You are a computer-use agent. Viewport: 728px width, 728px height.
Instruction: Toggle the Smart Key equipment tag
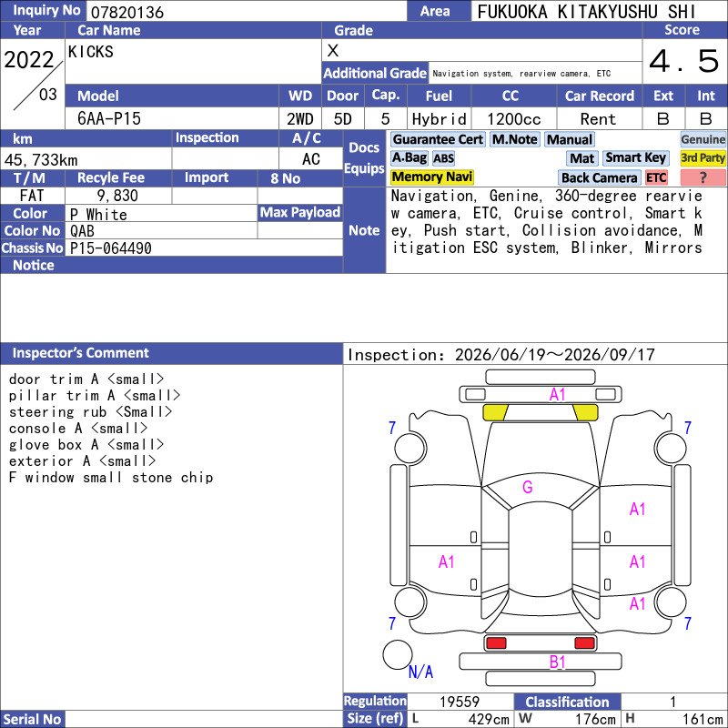(x=635, y=158)
